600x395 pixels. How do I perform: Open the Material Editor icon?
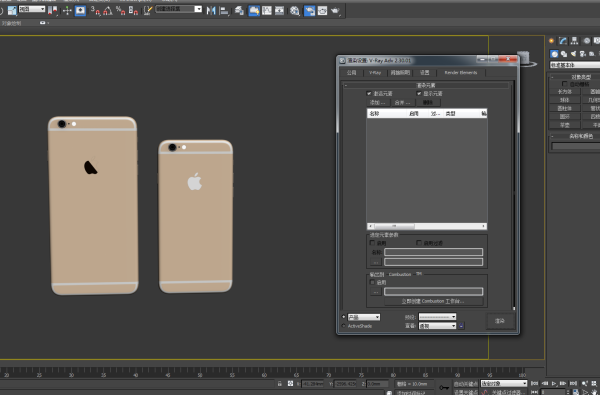(x=294, y=11)
